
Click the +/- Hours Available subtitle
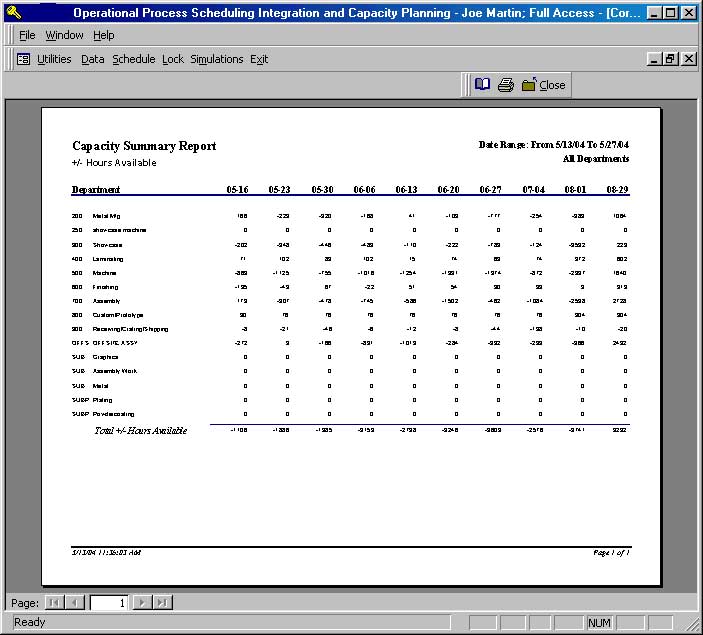pyautogui.click(x=114, y=163)
